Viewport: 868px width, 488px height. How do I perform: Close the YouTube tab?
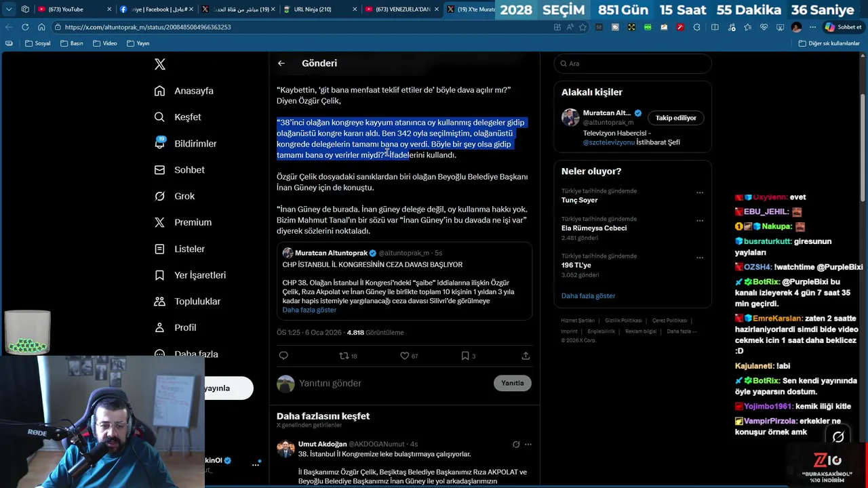tap(108, 9)
